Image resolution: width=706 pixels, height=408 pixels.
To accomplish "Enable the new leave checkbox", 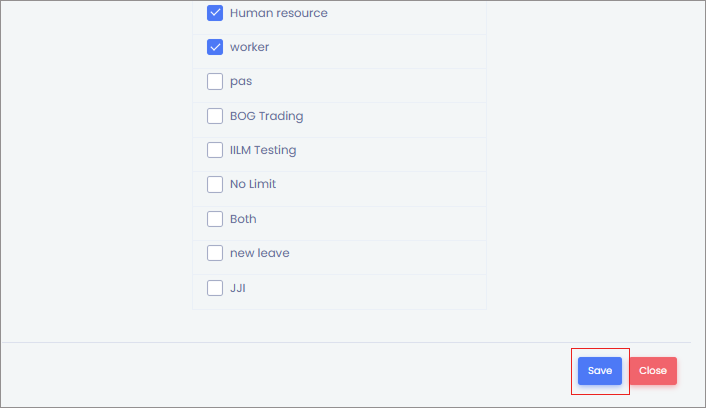I will tap(215, 253).
